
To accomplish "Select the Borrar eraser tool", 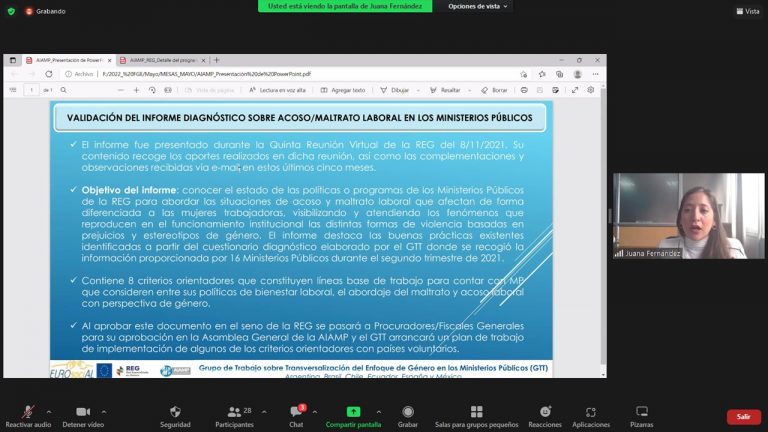I will coord(494,90).
